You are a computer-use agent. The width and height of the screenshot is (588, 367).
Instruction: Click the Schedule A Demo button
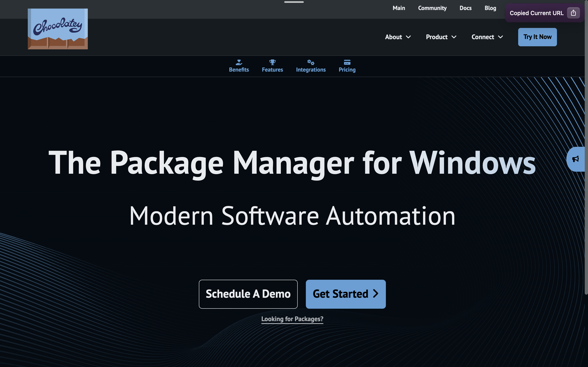[248, 294]
